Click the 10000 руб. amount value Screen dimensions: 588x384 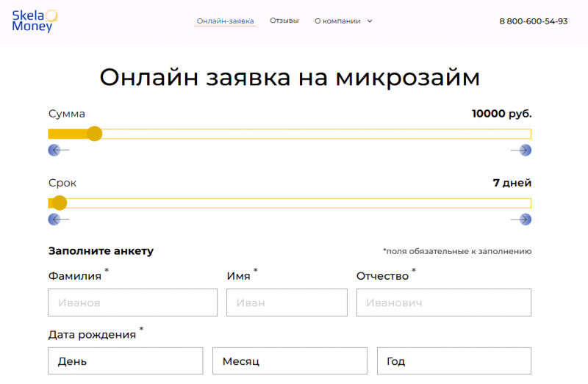click(502, 114)
